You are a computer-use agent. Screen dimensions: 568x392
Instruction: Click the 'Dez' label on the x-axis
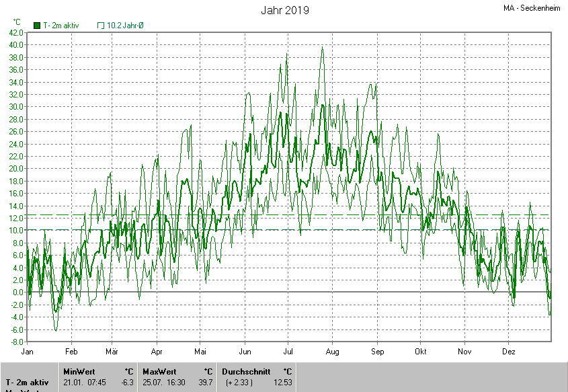point(508,352)
